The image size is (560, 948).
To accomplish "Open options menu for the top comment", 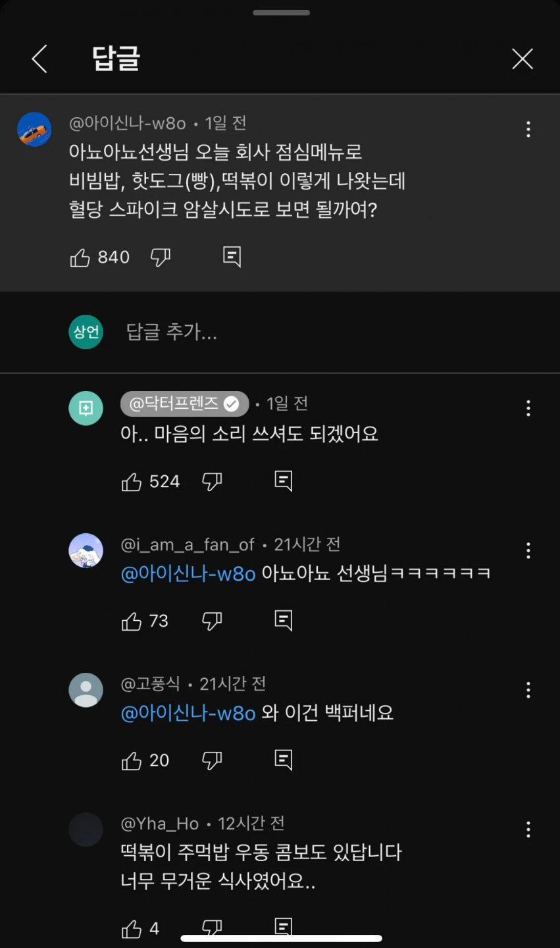I will [x=528, y=129].
